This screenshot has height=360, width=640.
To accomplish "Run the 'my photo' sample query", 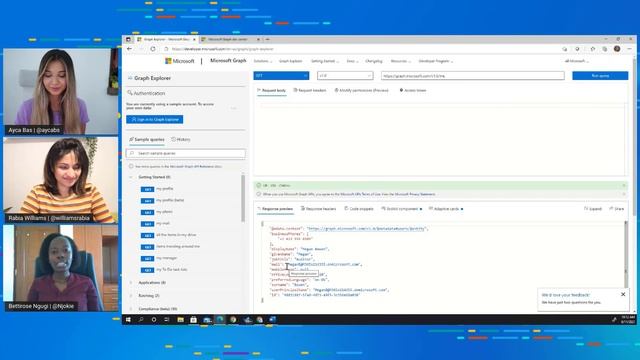I will (164, 212).
